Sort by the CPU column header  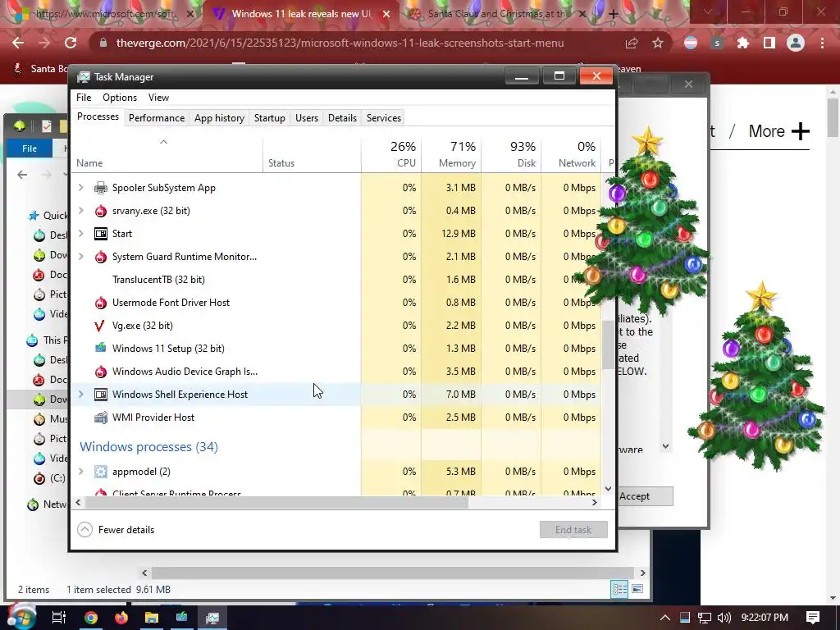click(x=391, y=154)
